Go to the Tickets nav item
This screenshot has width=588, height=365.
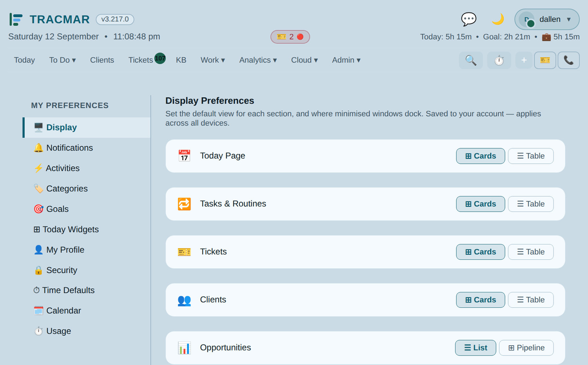pos(141,60)
